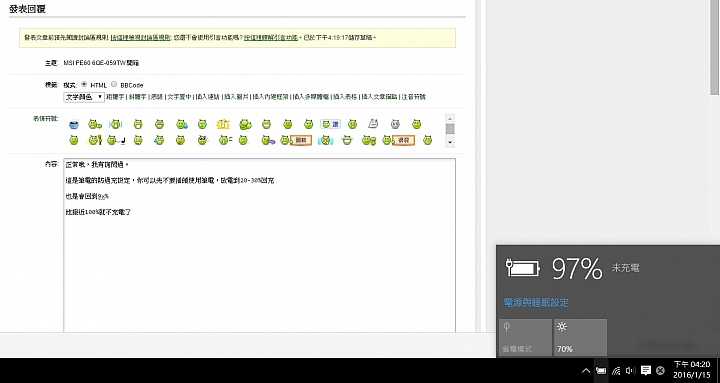Image resolution: width=720 pixels, height=383 pixels.
Task: Select HTML mode radio button
Action: 84,84
